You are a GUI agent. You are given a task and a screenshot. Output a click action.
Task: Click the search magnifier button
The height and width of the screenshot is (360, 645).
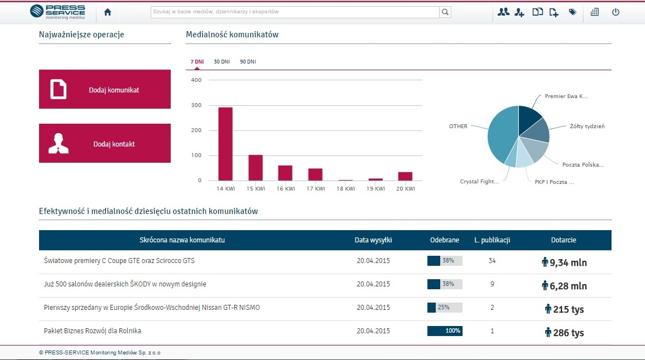point(445,12)
